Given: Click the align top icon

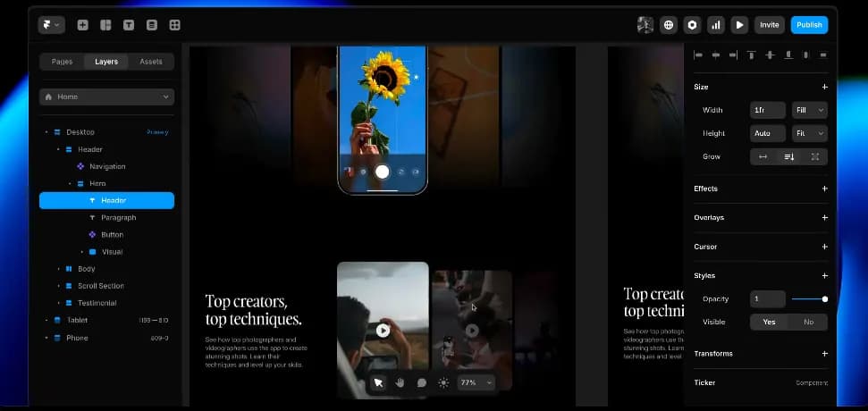Looking at the screenshot, I should (752, 55).
